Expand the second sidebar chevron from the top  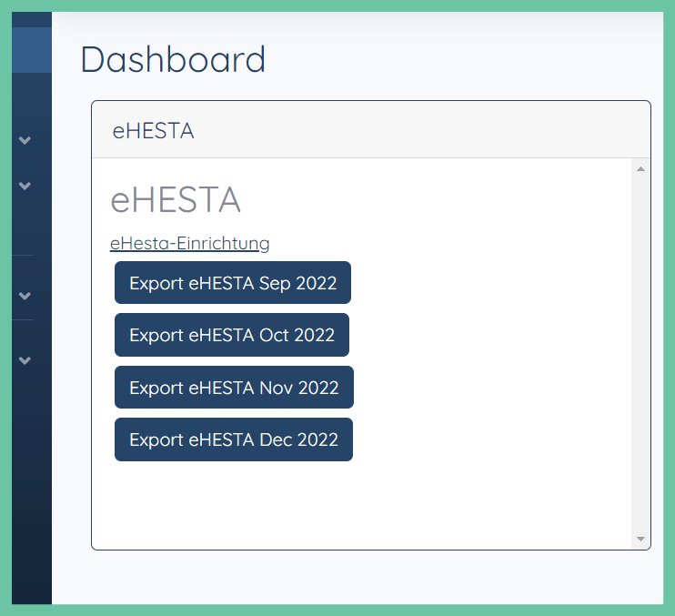click(x=25, y=186)
